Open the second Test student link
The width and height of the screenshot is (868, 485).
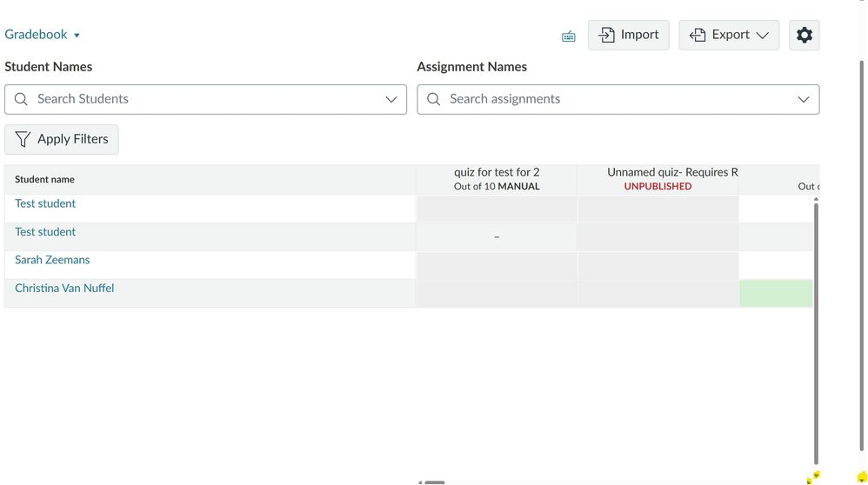pos(45,232)
